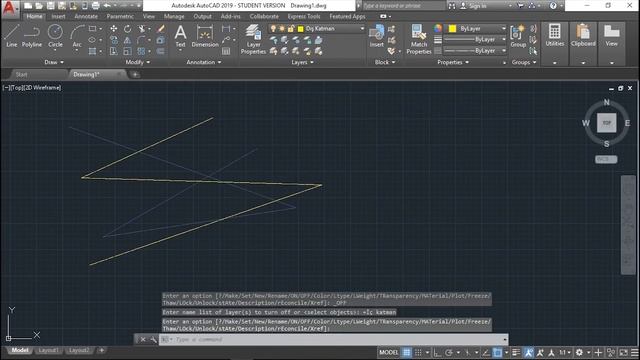
Task: Open the rectangular Array tool
Action: (x=142, y=51)
